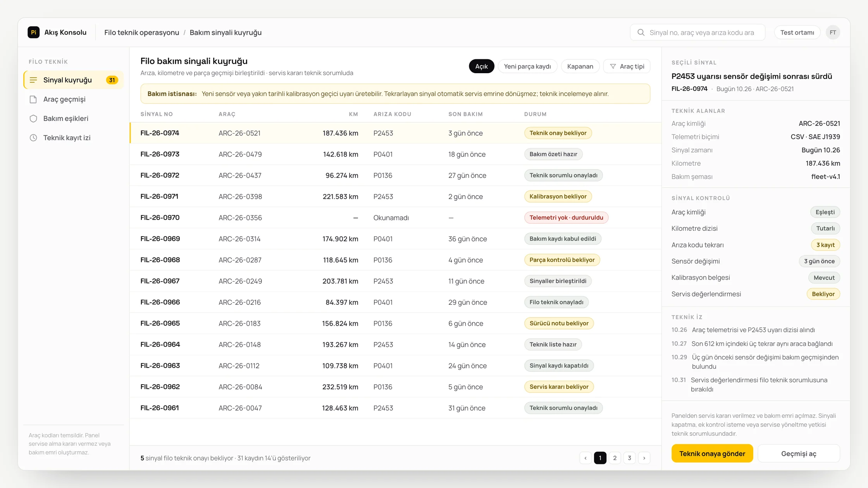Go to page 2 of the queue
Screen dimensions: 868x488
click(615, 458)
